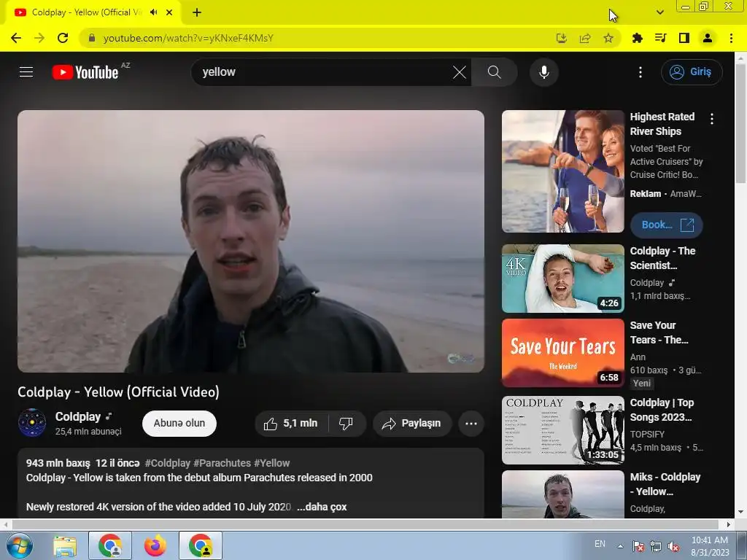Image resolution: width=747 pixels, height=560 pixels.
Task: Expand the tab search chevron
Action: [x=659, y=12]
